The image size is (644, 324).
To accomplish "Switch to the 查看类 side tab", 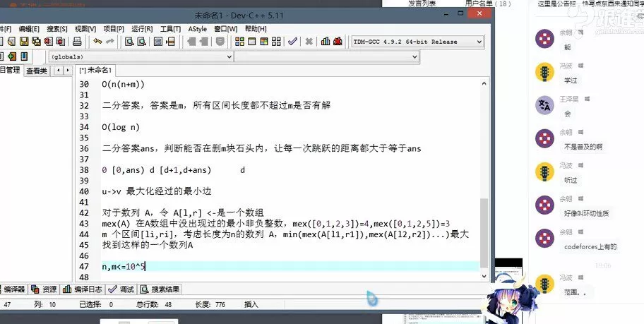I will tap(37, 71).
